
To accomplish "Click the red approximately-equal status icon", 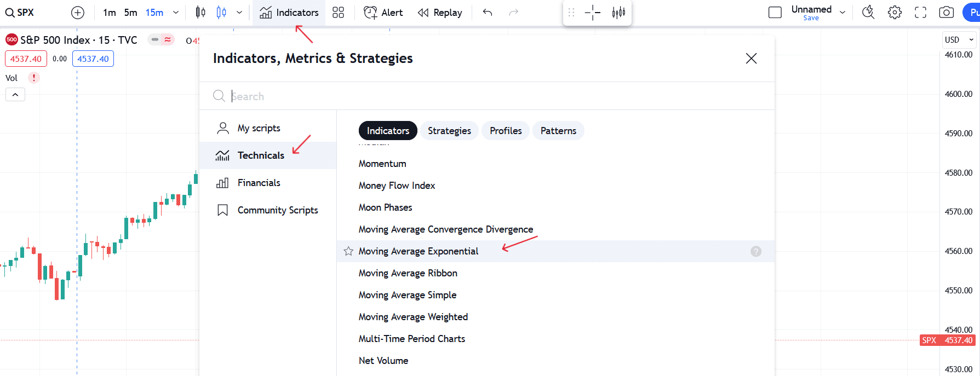I will tap(168, 39).
